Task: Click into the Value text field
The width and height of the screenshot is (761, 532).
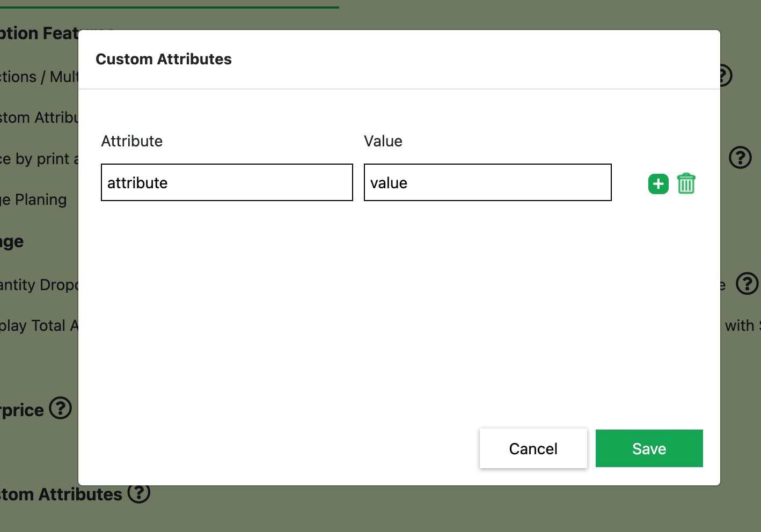Action: [x=487, y=183]
